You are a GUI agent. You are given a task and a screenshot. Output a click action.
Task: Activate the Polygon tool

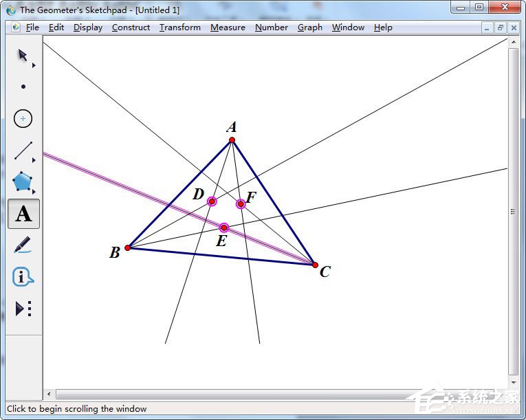click(x=23, y=182)
